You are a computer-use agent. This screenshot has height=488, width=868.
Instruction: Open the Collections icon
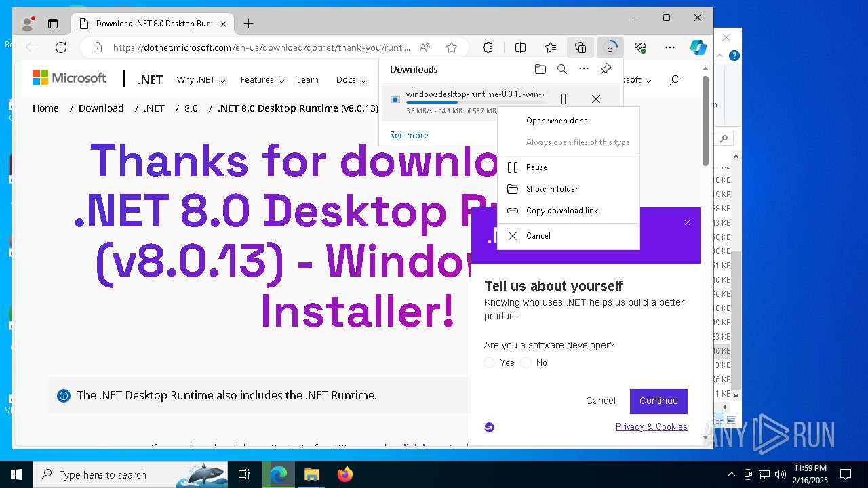coord(580,47)
